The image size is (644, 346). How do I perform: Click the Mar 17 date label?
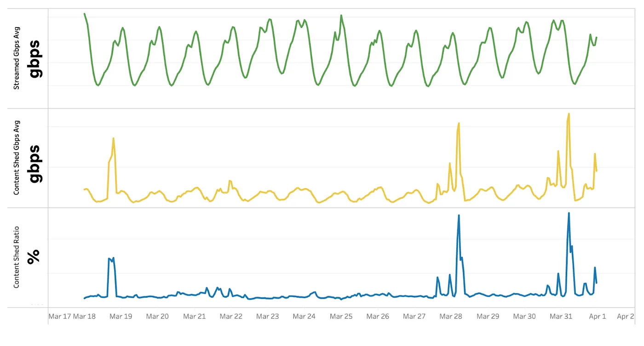coord(60,317)
